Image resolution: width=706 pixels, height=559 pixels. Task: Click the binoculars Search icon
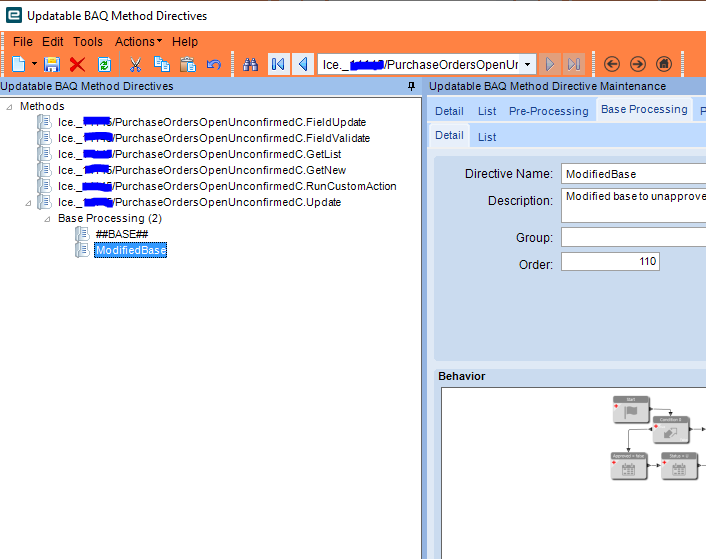(250, 64)
